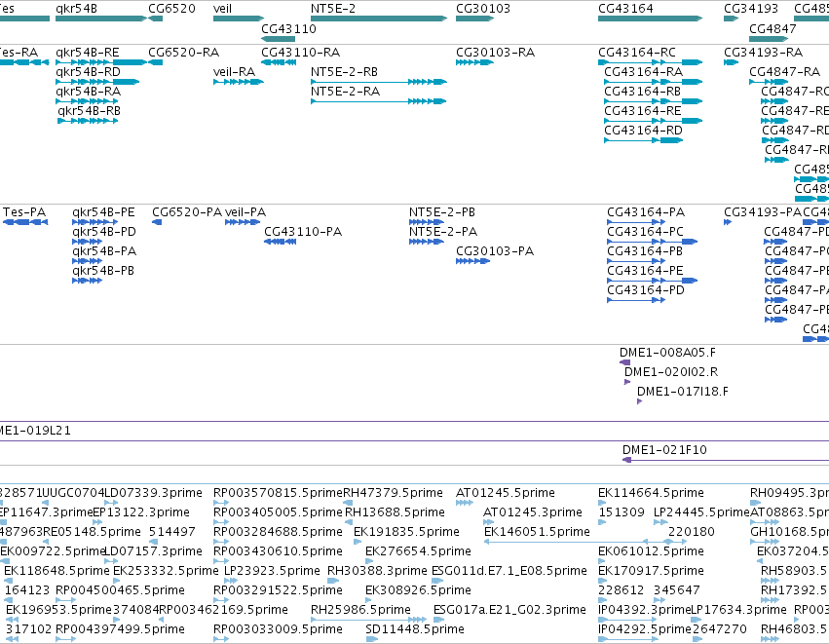
Task: Open the CG6520-PA protein
Action: [x=157, y=222]
